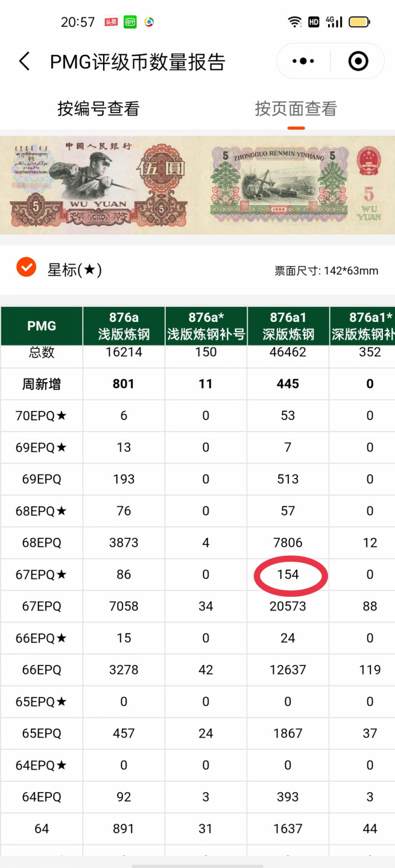The image size is (395, 868).
Task: Select the 按页面查看 tab
Action: point(295,108)
